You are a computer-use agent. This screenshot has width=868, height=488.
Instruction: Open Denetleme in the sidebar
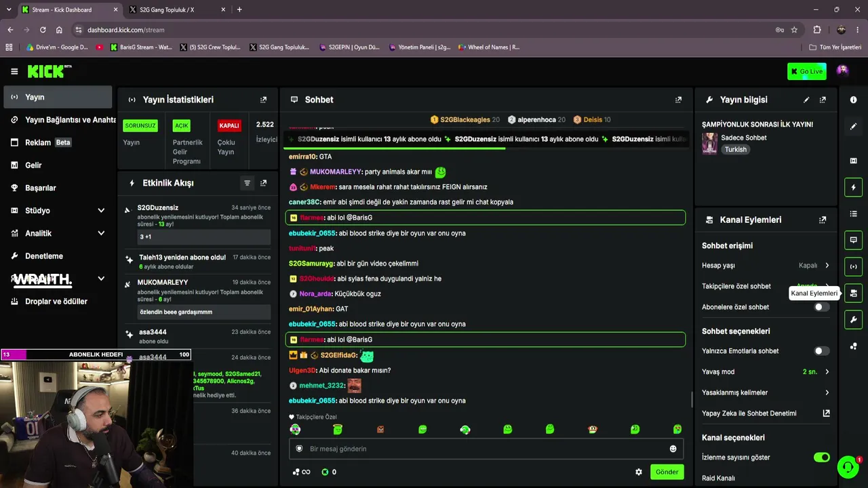pyautogui.click(x=58, y=256)
